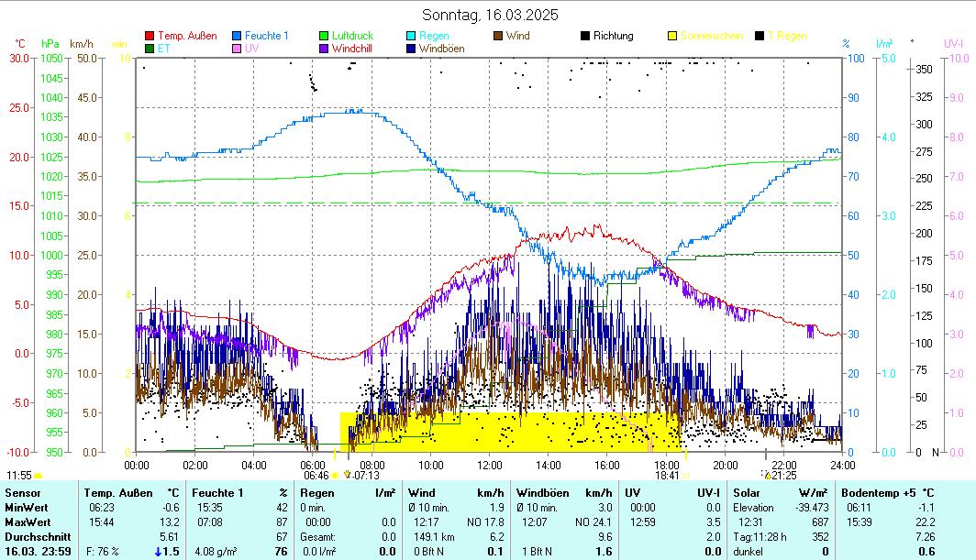The width and height of the screenshot is (976, 560).
Task: Click the MinWert row label
Action: pyautogui.click(x=27, y=508)
